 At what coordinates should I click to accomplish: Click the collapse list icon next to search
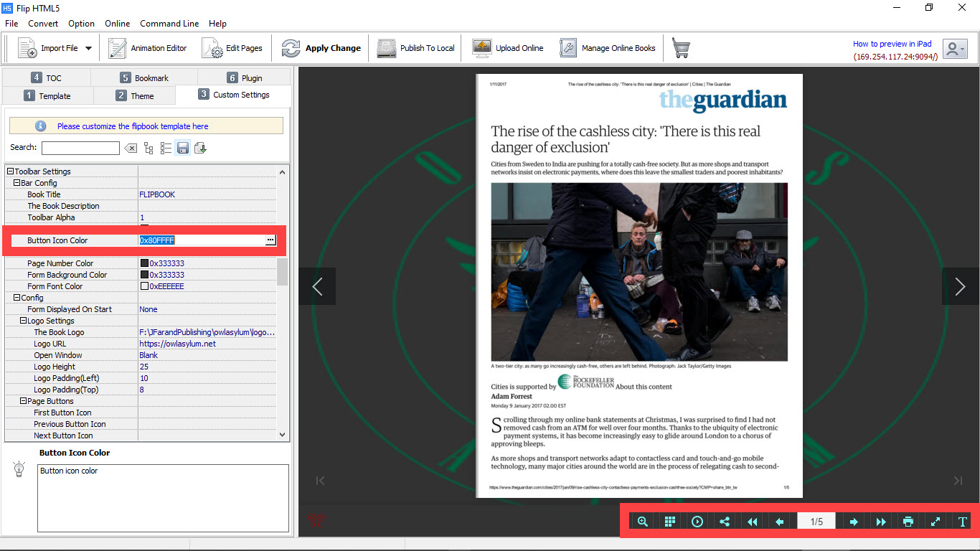coord(166,148)
